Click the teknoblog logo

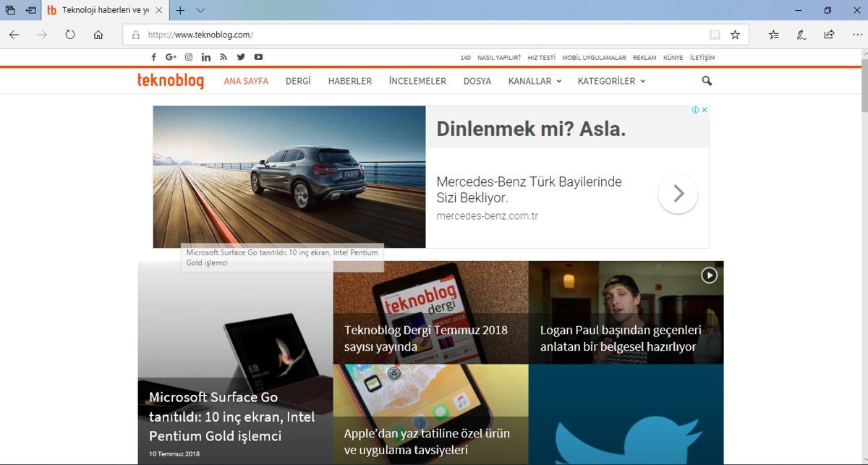click(x=171, y=81)
